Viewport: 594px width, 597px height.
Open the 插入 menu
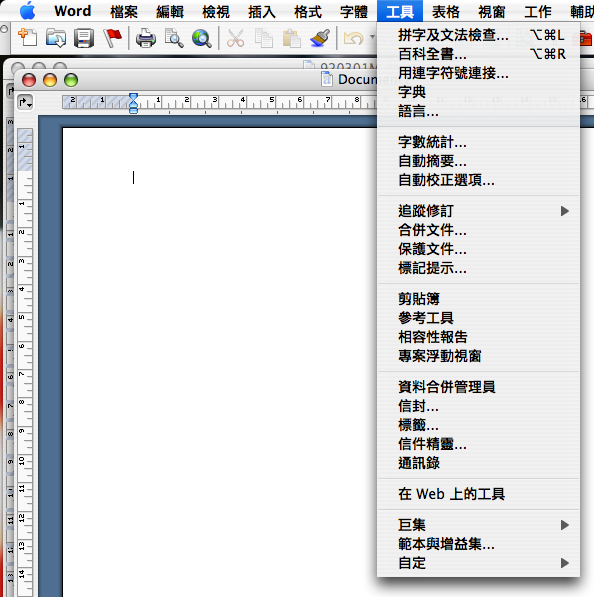pos(262,11)
